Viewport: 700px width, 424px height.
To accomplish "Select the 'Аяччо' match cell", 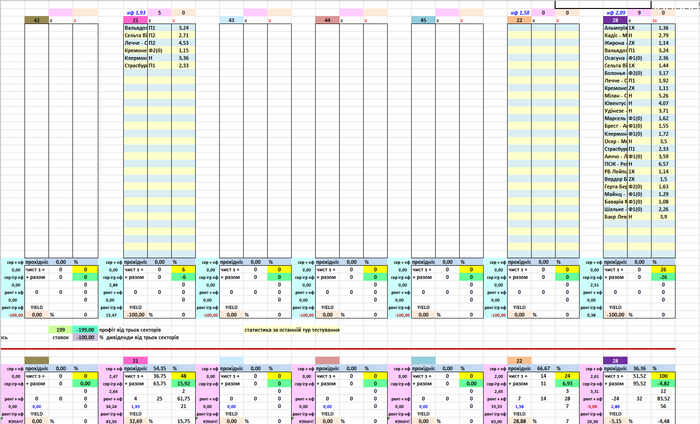I will [x=616, y=156].
